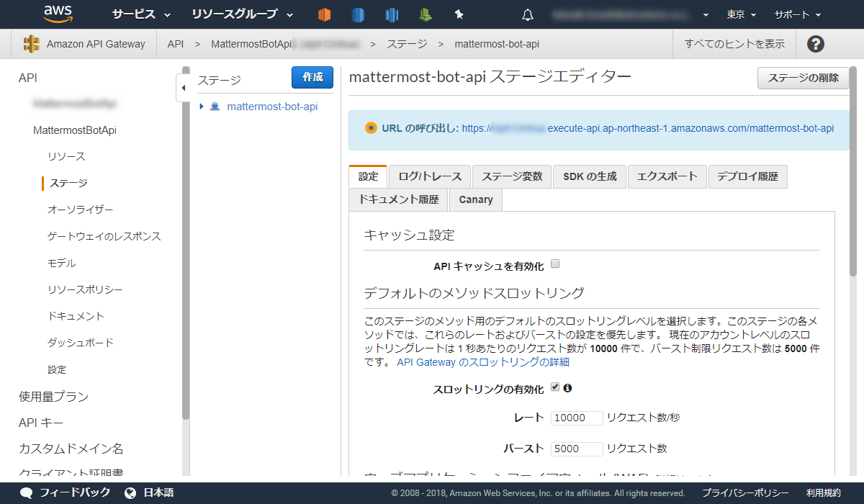Click the レート input field
This screenshot has width=864, height=504.
point(577,418)
